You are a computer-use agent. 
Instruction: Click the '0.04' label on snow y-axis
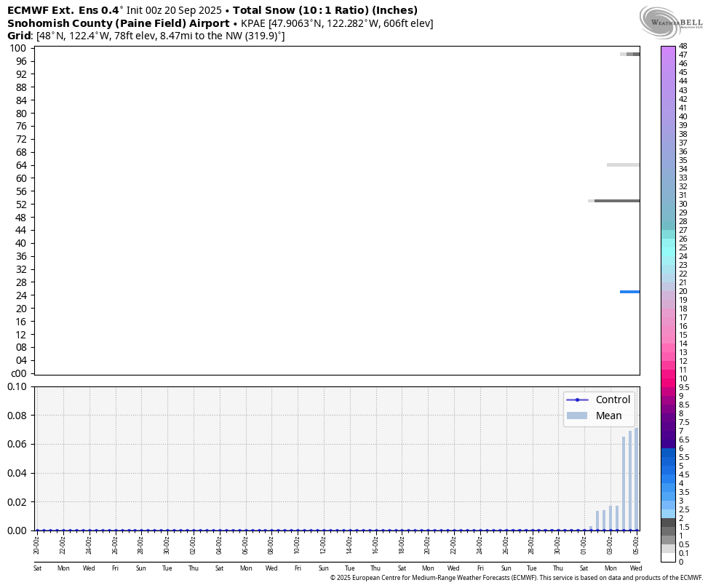pyautogui.click(x=17, y=473)
